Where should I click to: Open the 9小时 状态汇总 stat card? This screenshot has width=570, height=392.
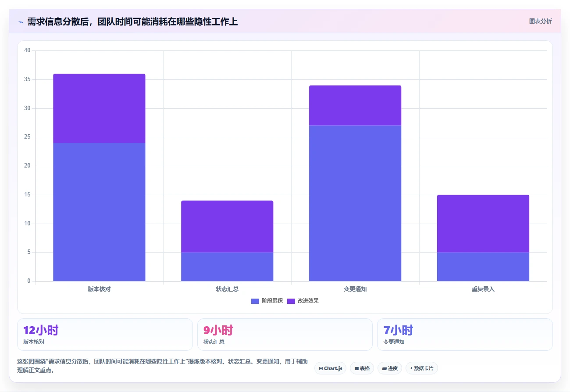[285, 335]
